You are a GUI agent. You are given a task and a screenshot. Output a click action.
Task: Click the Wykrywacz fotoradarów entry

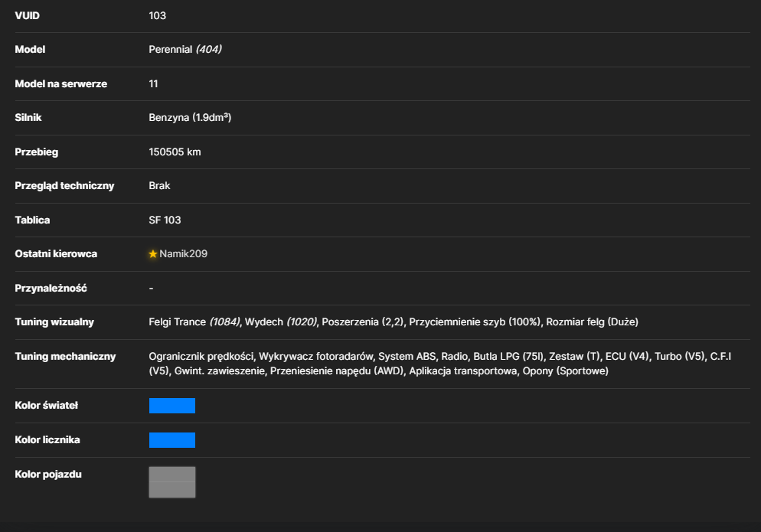316,356
